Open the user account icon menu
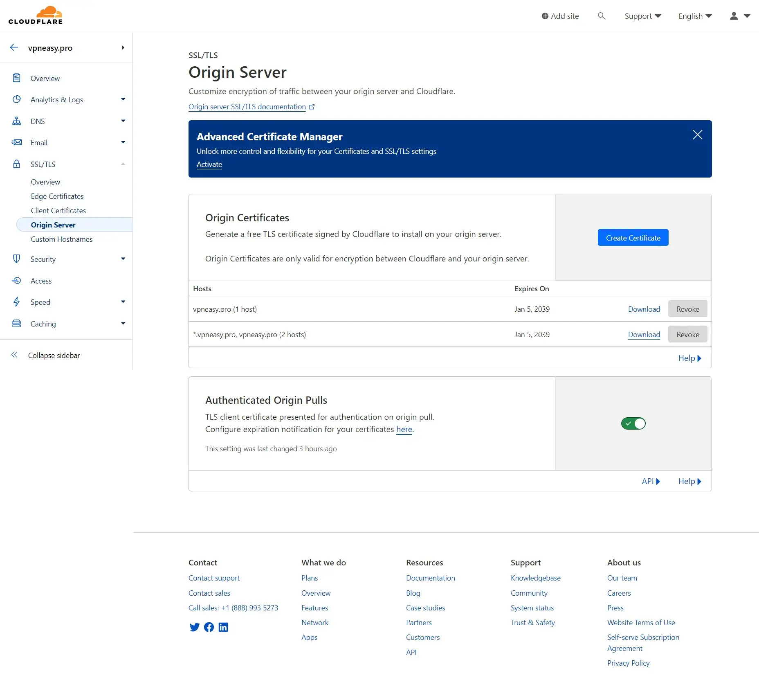 [740, 16]
